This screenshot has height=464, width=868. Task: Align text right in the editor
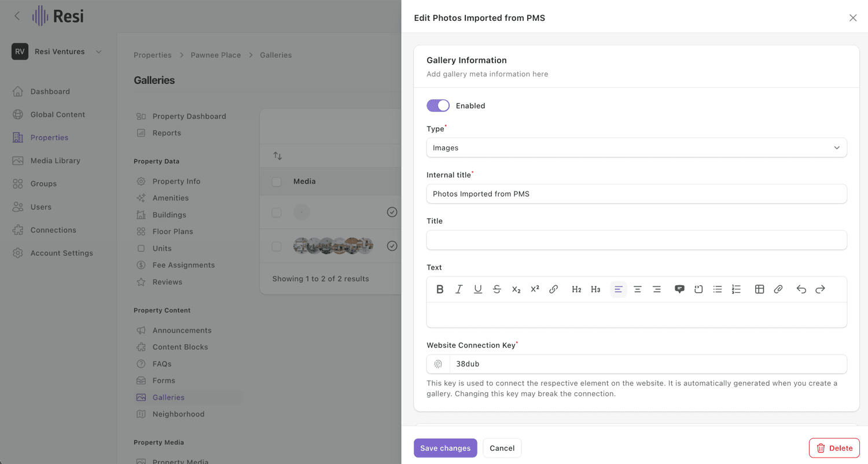657,289
